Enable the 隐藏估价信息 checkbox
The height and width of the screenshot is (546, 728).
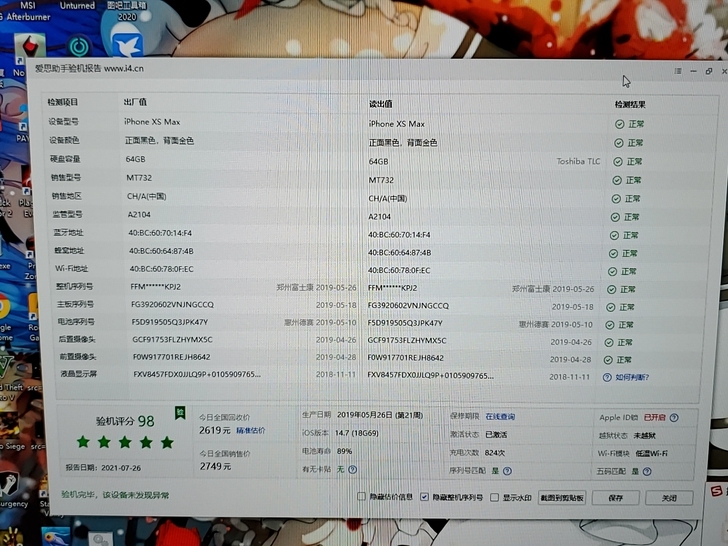361,496
